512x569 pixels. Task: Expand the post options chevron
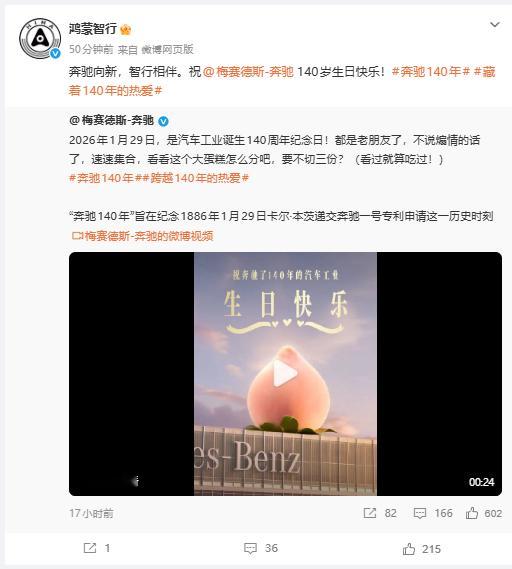pyautogui.click(x=495, y=25)
